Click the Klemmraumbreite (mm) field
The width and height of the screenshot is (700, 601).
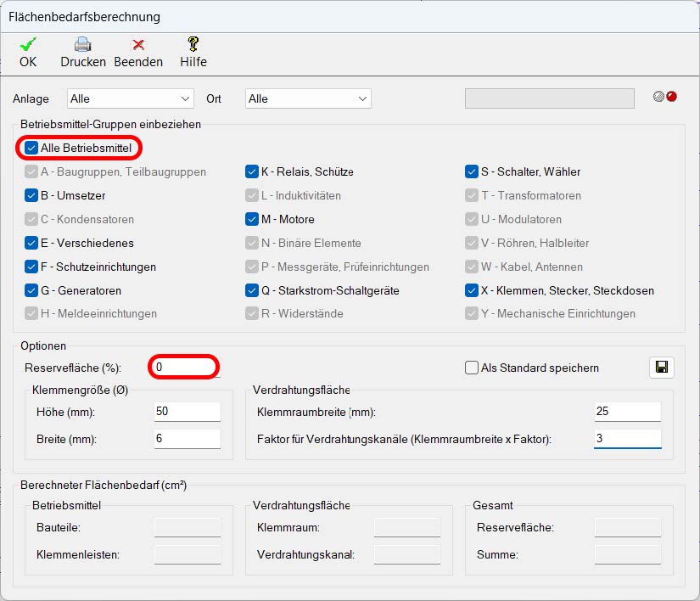tap(627, 412)
